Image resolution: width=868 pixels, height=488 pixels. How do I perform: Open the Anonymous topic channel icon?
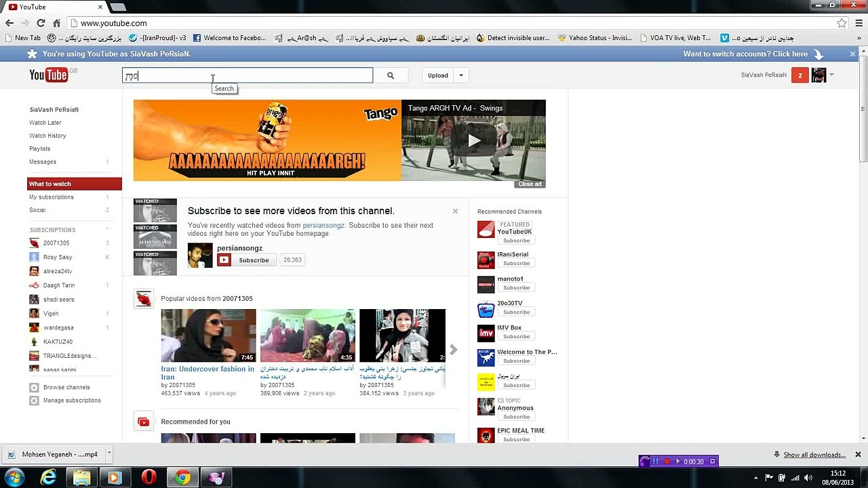pos(486,407)
